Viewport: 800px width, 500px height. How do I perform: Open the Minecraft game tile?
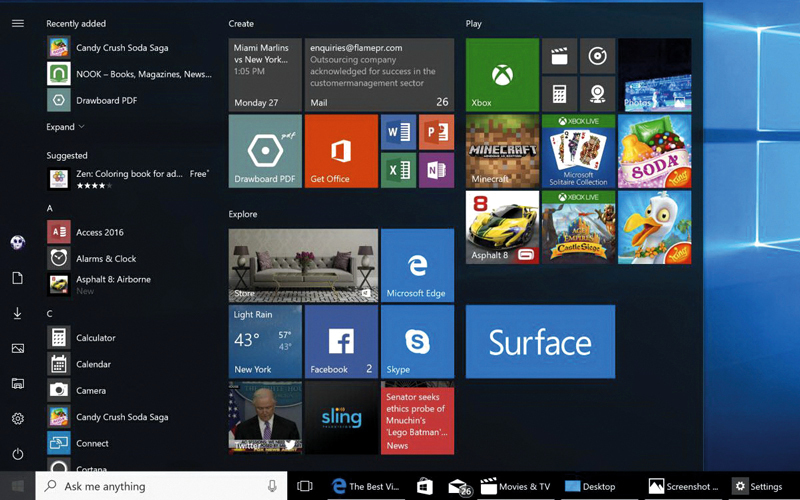point(502,151)
